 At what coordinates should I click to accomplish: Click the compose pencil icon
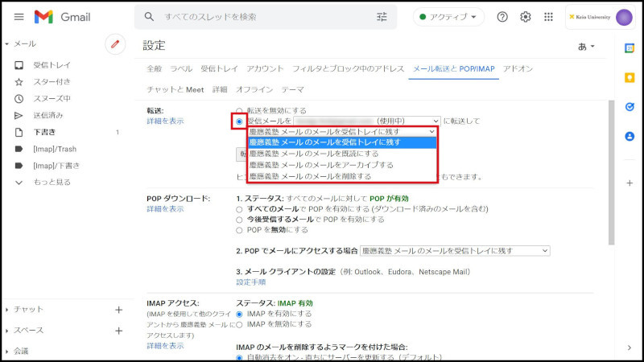(x=115, y=44)
